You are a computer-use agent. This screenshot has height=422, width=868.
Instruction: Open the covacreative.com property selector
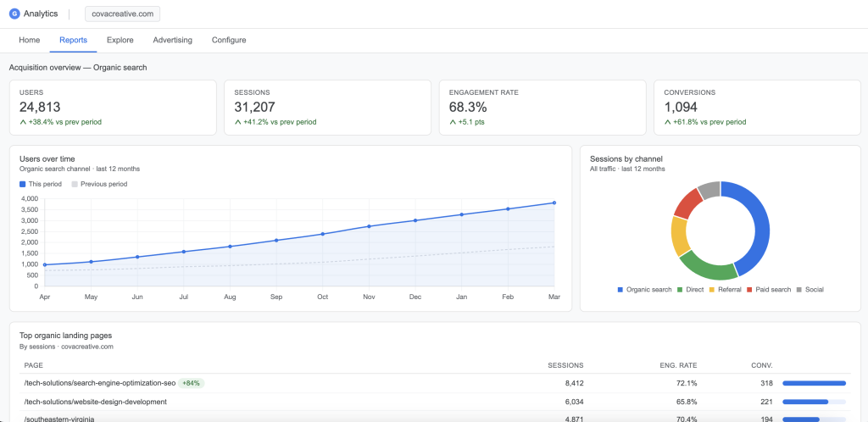122,14
